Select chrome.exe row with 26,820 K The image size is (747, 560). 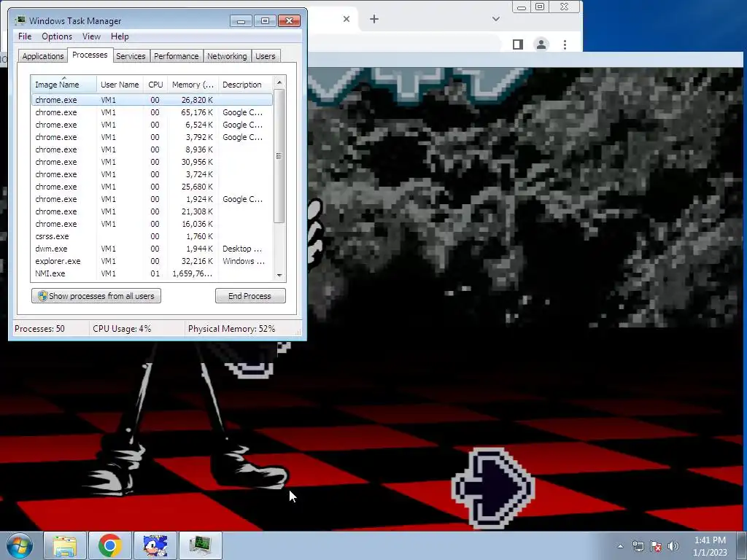coord(152,100)
